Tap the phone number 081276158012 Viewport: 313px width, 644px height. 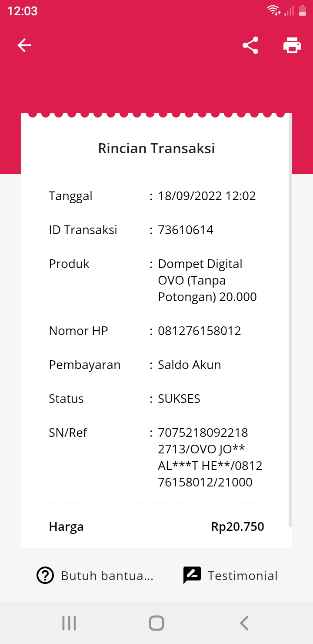point(200,331)
